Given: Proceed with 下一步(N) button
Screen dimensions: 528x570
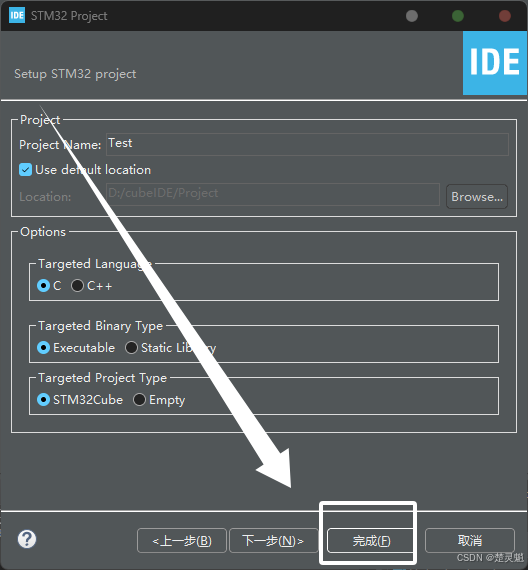Looking at the screenshot, I should (x=273, y=541).
